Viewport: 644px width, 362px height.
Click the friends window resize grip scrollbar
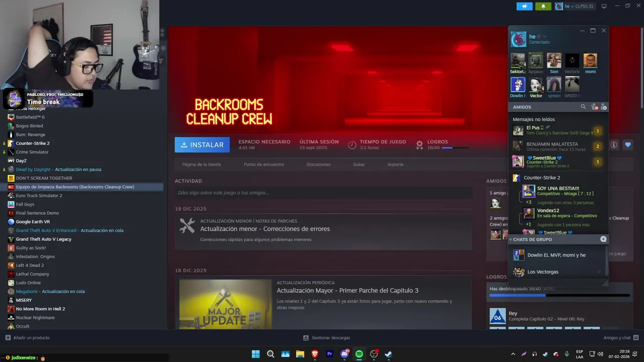tap(605, 284)
